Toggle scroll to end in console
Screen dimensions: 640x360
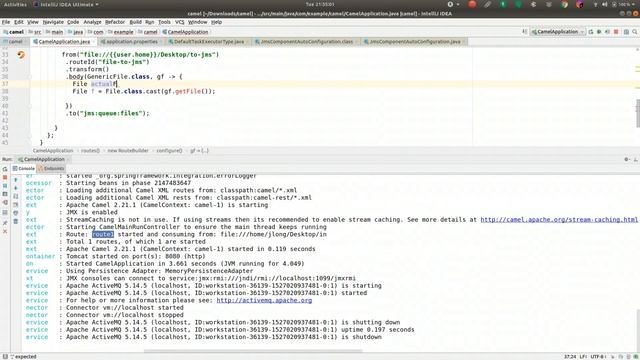[16, 204]
